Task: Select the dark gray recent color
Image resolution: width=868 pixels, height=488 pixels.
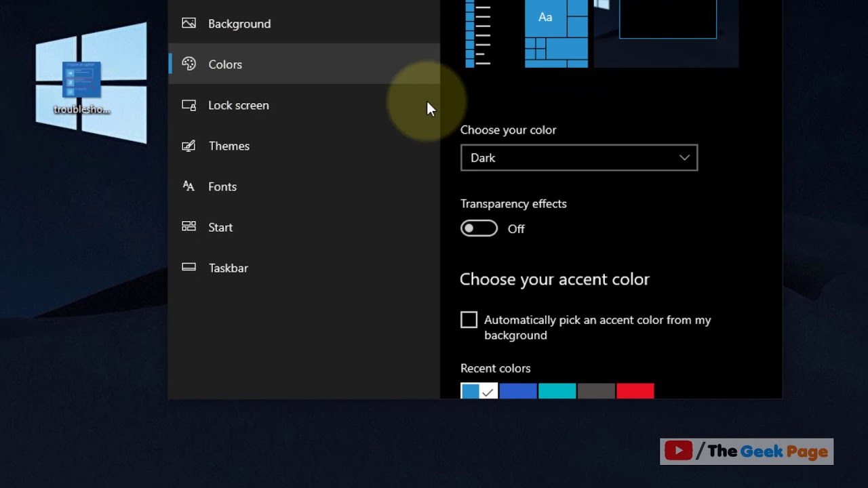Action: [x=596, y=391]
